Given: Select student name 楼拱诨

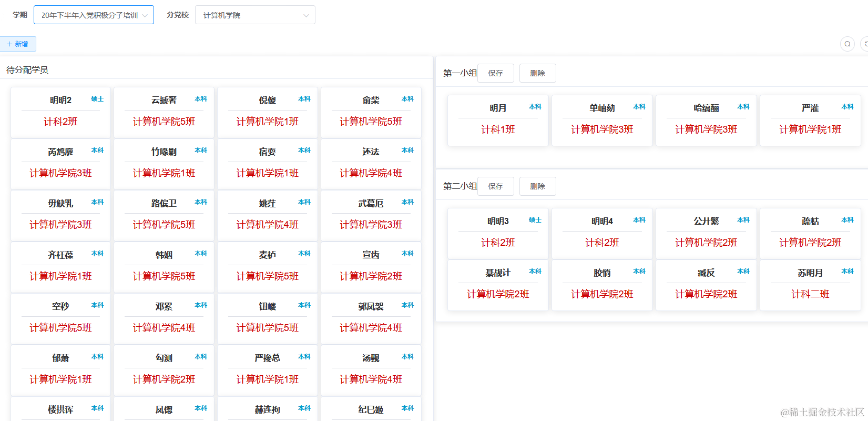Looking at the screenshot, I should 60,409.
